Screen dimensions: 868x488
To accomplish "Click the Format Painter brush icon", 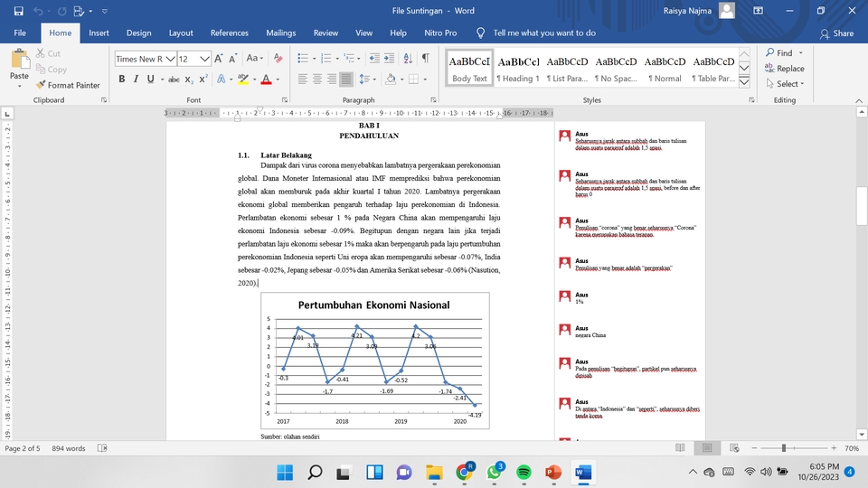I will click(41, 85).
